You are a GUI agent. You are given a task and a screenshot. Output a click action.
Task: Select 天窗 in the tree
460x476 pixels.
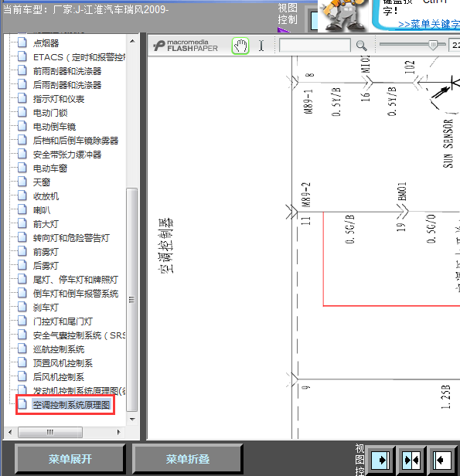click(42, 182)
